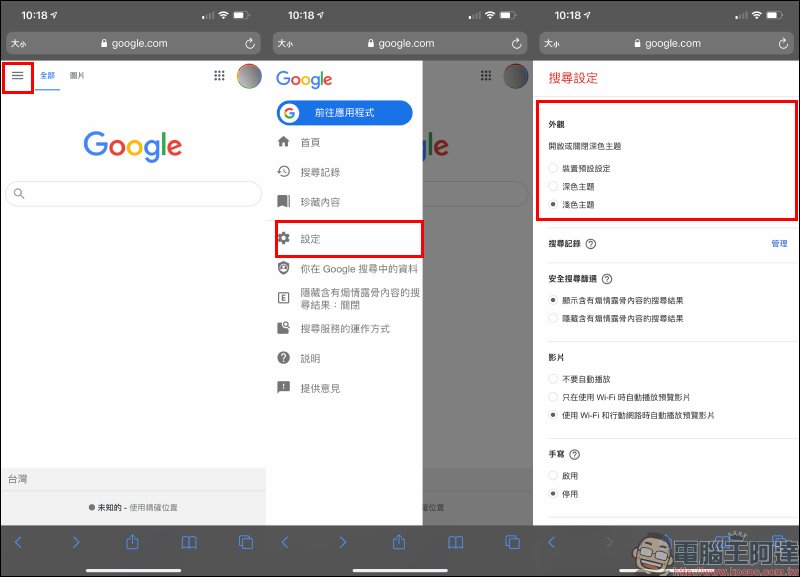This screenshot has height=577, width=800.
Task: Select 隱藏含有煽情露骨內容的搜尋結果 radio option
Action: (x=553, y=318)
